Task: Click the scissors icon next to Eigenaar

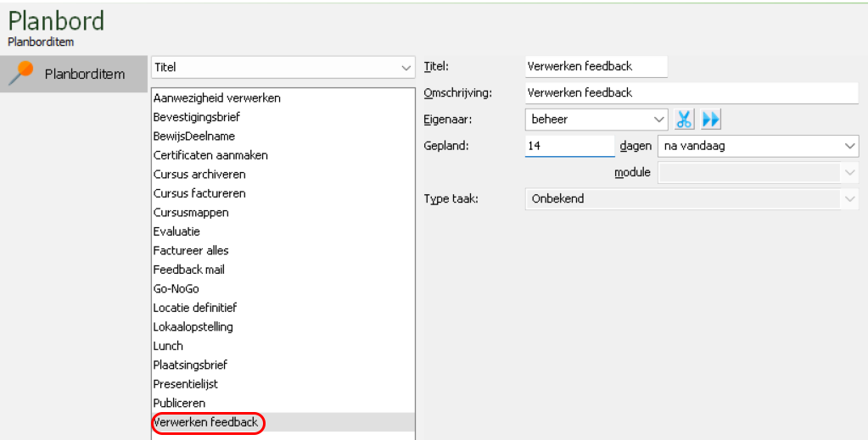Action: coord(684,119)
